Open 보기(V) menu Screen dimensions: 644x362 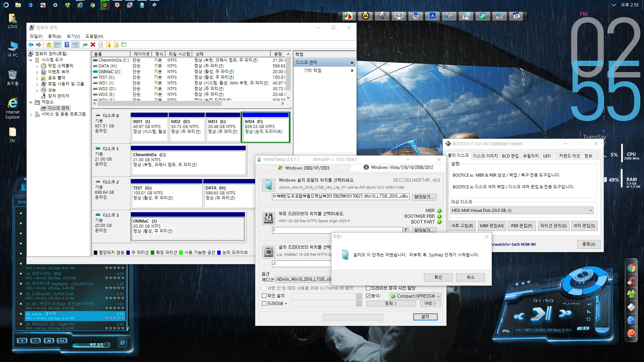click(x=73, y=36)
